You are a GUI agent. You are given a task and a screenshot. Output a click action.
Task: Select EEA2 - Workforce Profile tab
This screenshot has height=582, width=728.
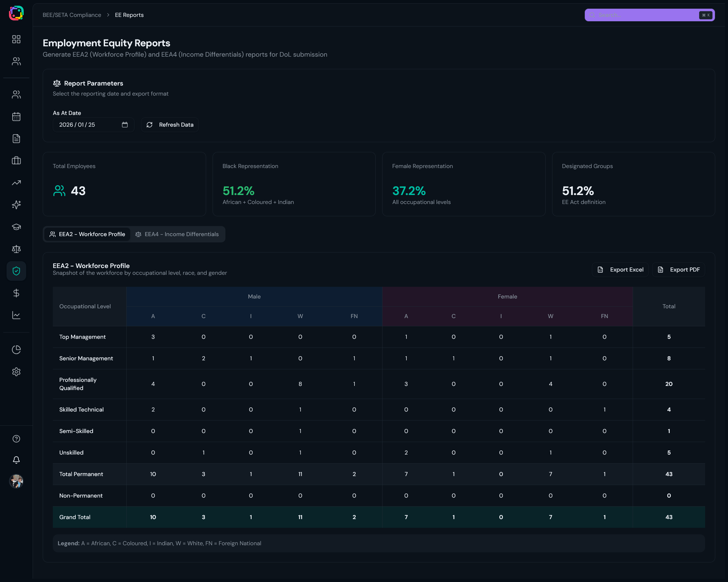pyautogui.click(x=87, y=234)
